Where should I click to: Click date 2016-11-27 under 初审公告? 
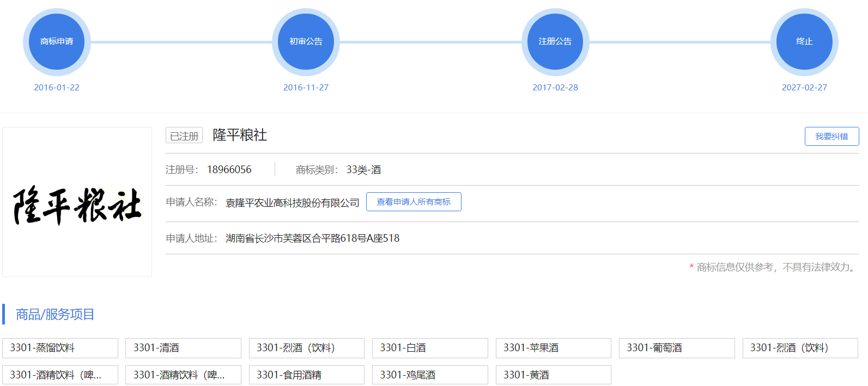pos(306,88)
